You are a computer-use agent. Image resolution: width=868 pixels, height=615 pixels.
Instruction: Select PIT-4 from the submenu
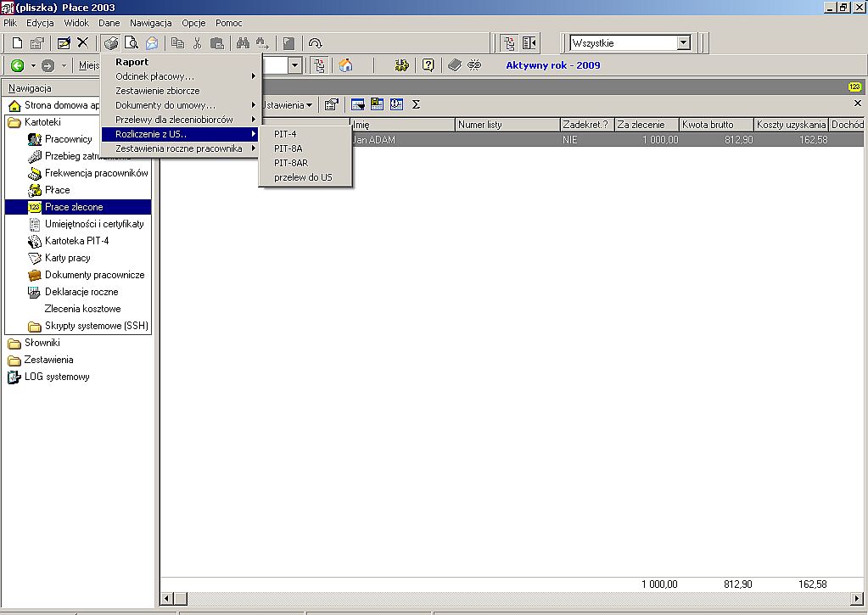pyautogui.click(x=305, y=134)
